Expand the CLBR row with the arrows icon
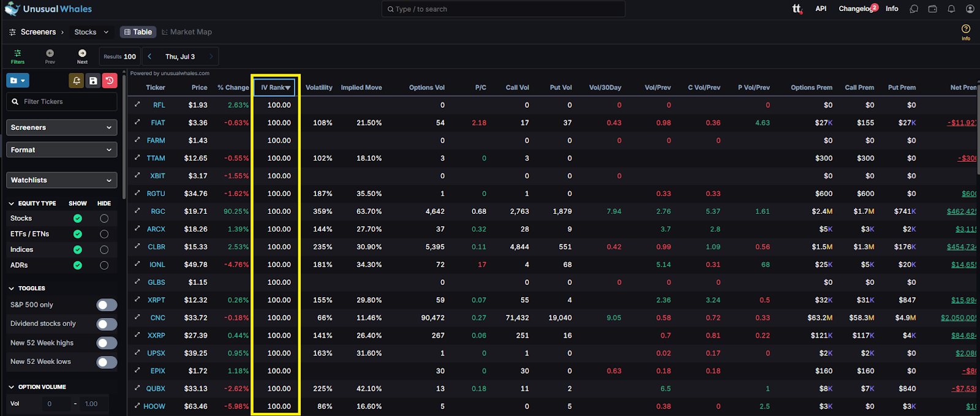The image size is (980, 416). [137, 246]
